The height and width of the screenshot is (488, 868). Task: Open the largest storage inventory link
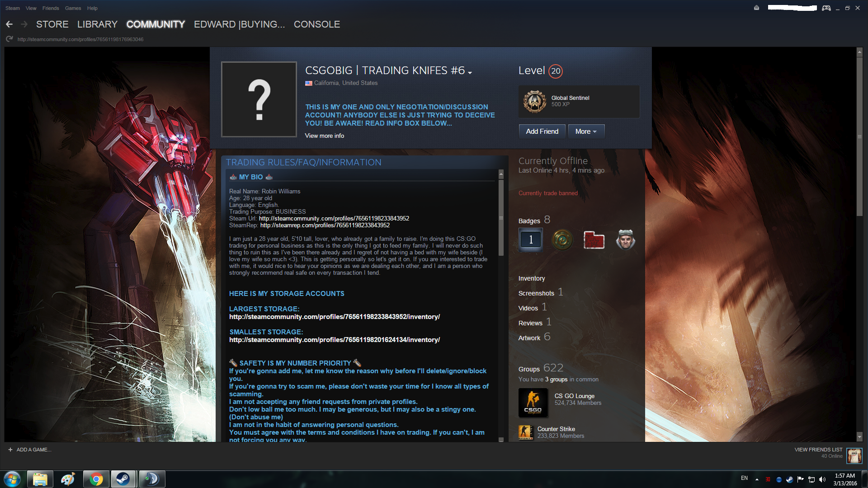pos(334,317)
